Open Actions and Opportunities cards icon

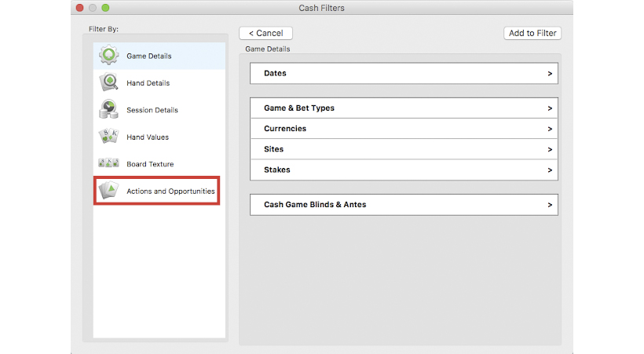coord(109,191)
